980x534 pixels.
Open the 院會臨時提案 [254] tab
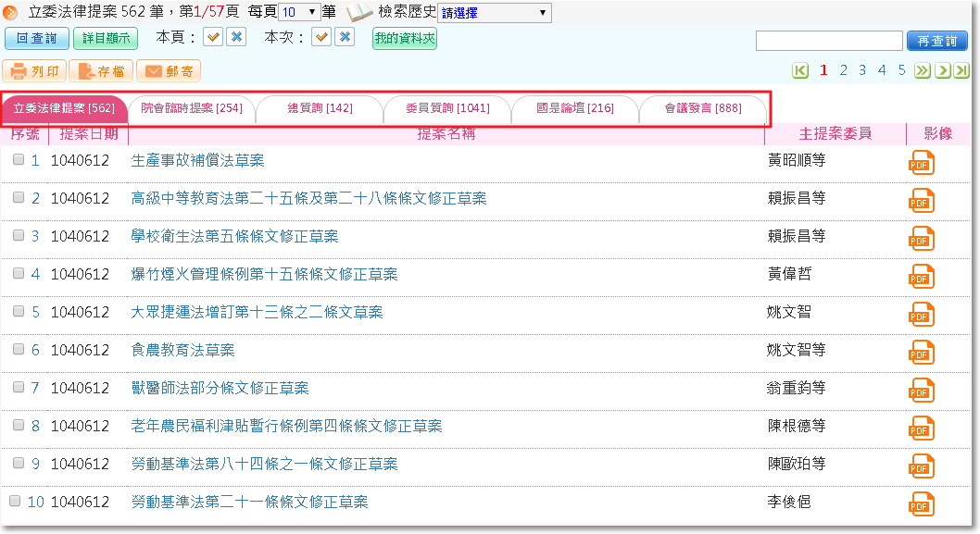(x=192, y=108)
